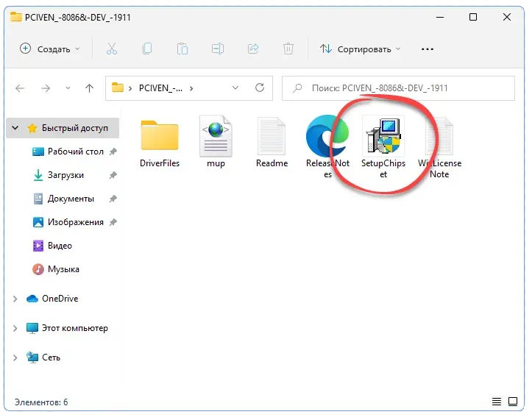
Task: Click the pin icon beside Документы
Action: pyautogui.click(x=113, y=199)
